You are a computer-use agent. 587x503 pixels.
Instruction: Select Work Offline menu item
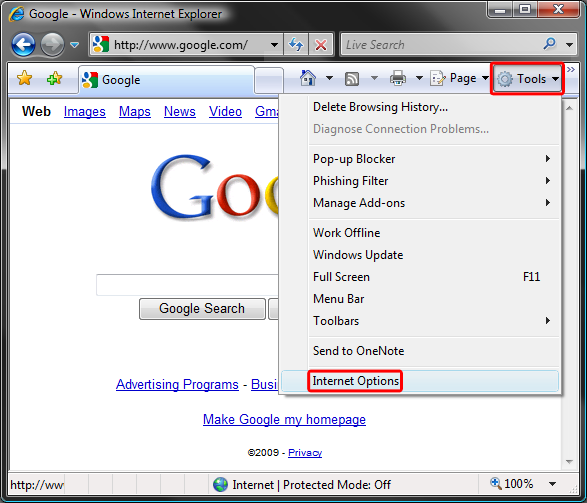tap(420, 233)
